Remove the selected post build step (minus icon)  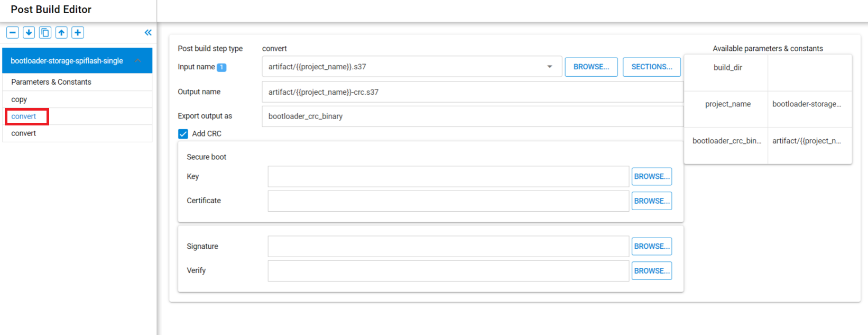[13, 33]
